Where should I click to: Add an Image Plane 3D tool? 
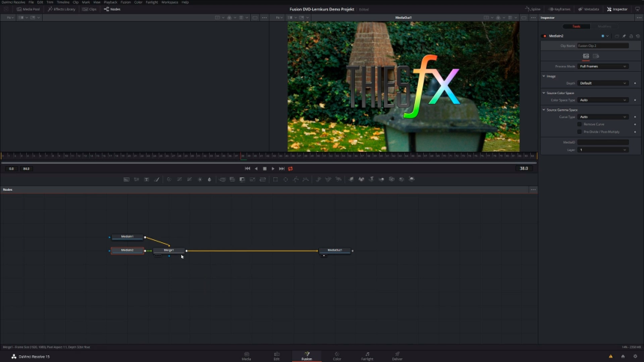351,180
